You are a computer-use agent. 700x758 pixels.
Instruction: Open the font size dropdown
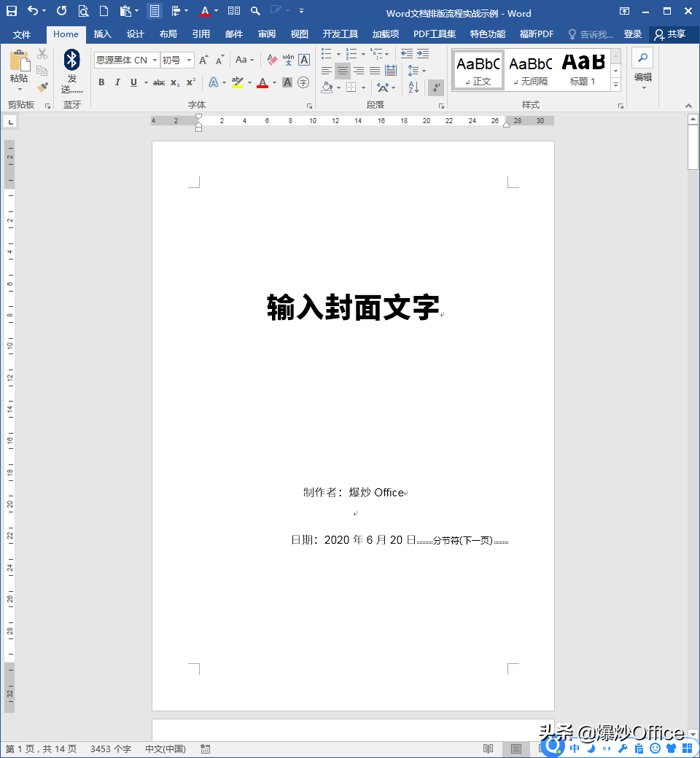click(x=189, y=60)
